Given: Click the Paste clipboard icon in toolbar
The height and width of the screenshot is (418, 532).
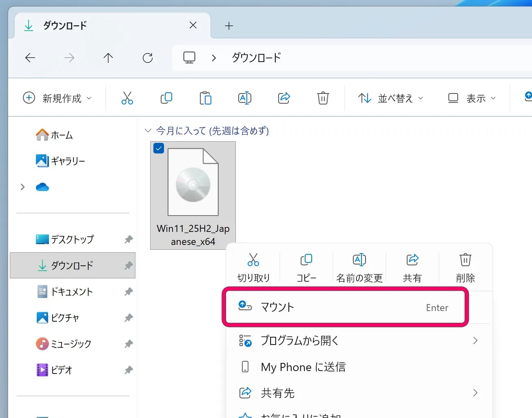Looking at the screenshot, I should [206, 98].
